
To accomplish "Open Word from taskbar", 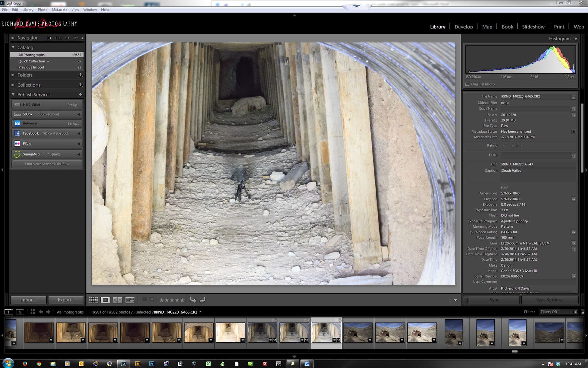I will 307,364.
